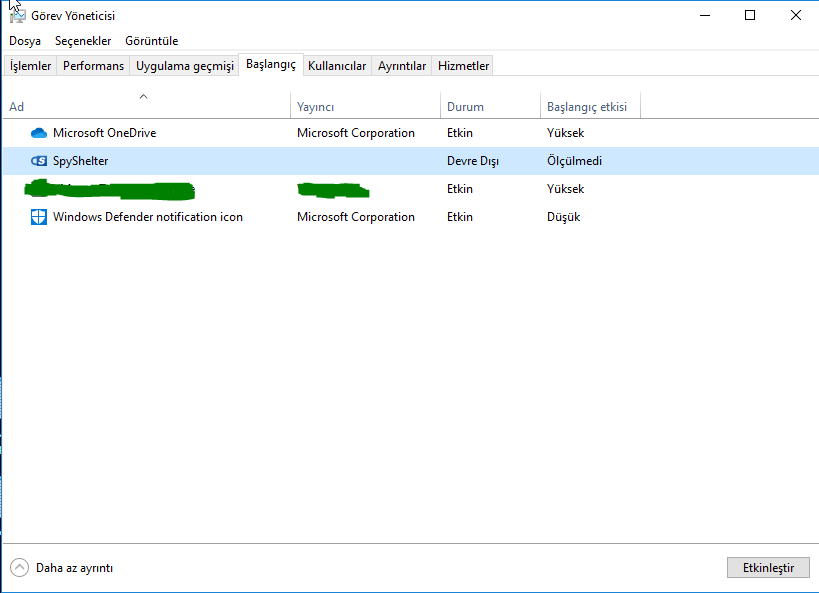
Task: Click the Etkin status of OneDrive
Action: pyautogui.click(x=460, y=133)
